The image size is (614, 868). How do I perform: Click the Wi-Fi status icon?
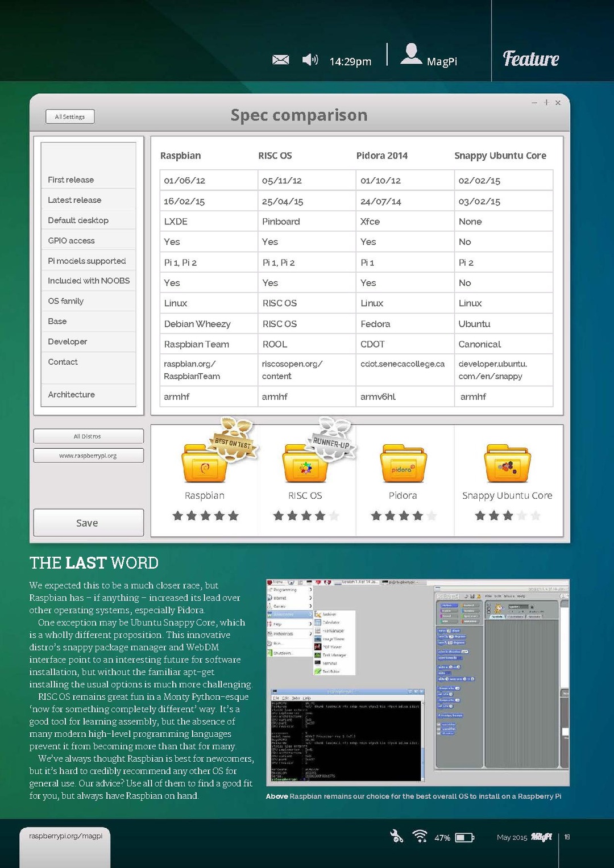click(420, 836)
